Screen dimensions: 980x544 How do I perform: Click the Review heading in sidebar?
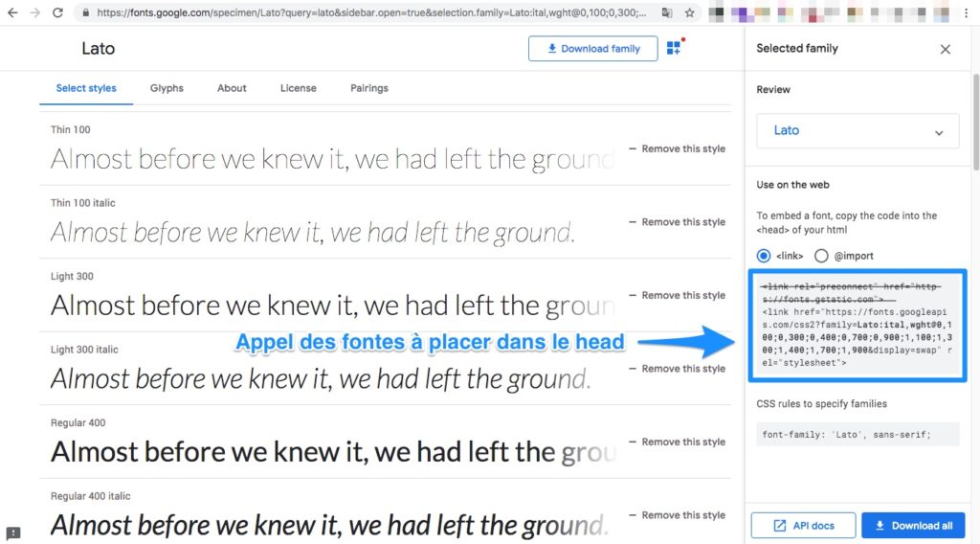[773, 89]
